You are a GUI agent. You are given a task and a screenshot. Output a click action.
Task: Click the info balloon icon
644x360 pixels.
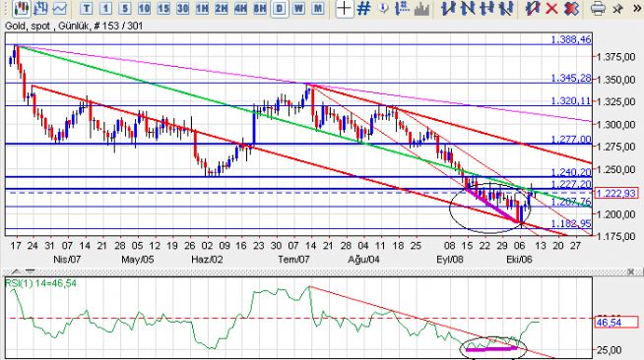click(383, 8)
